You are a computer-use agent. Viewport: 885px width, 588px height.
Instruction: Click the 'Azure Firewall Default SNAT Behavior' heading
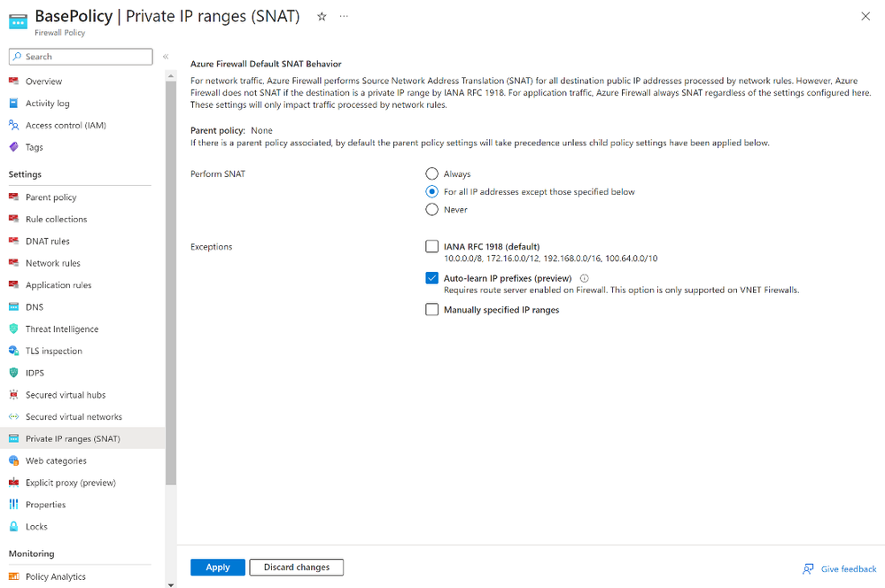266,64
